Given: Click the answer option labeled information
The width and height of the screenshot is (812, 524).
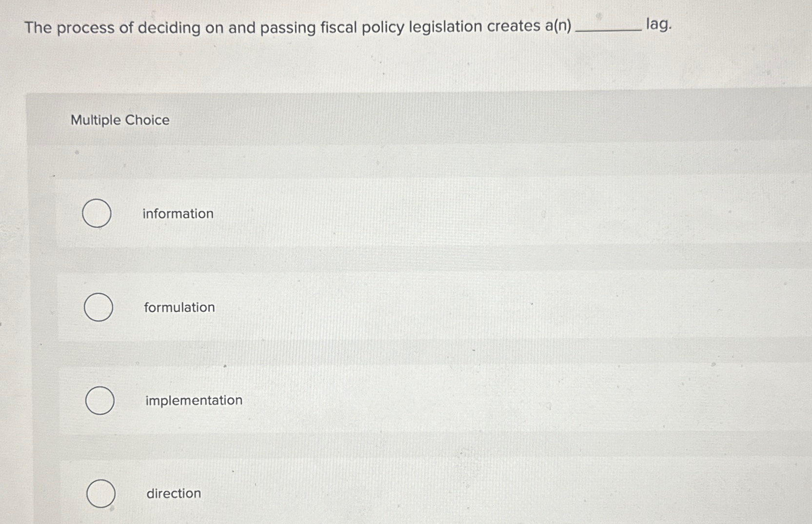Looking at the screenshot, I should click(178, 213).
